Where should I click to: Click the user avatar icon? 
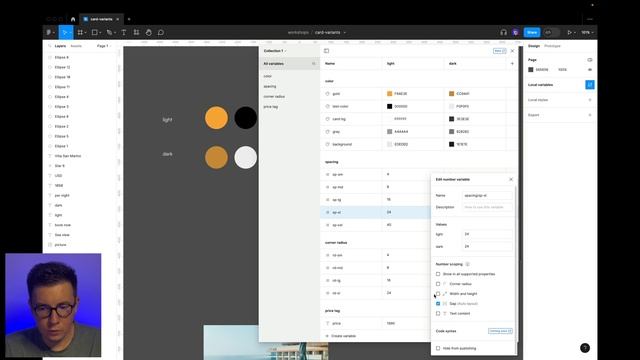516,32
